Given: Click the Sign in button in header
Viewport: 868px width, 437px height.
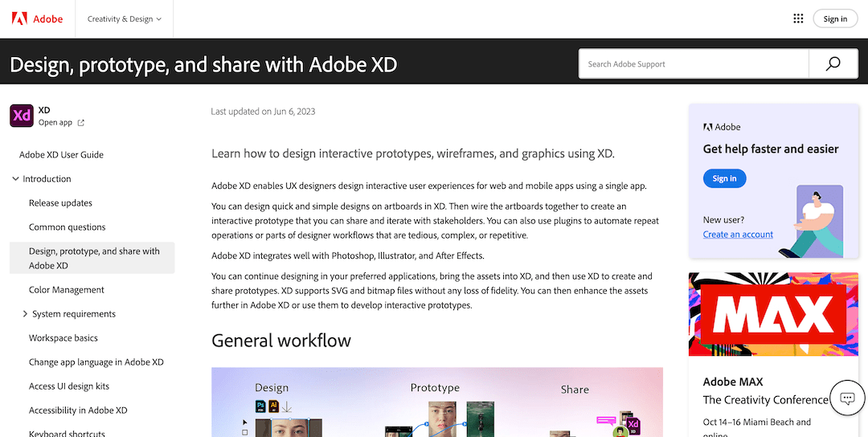Looking at the screenshot, I should click(835, 18).
